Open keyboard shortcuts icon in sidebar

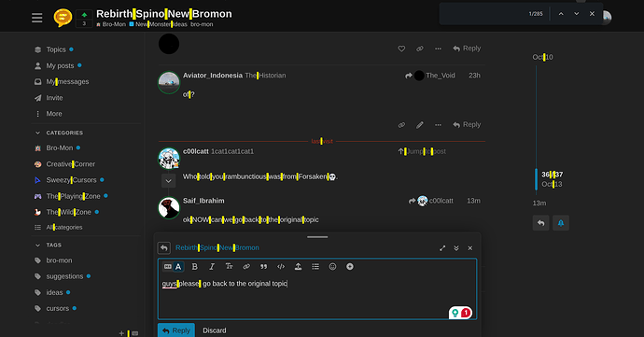[x=135, y=333]
